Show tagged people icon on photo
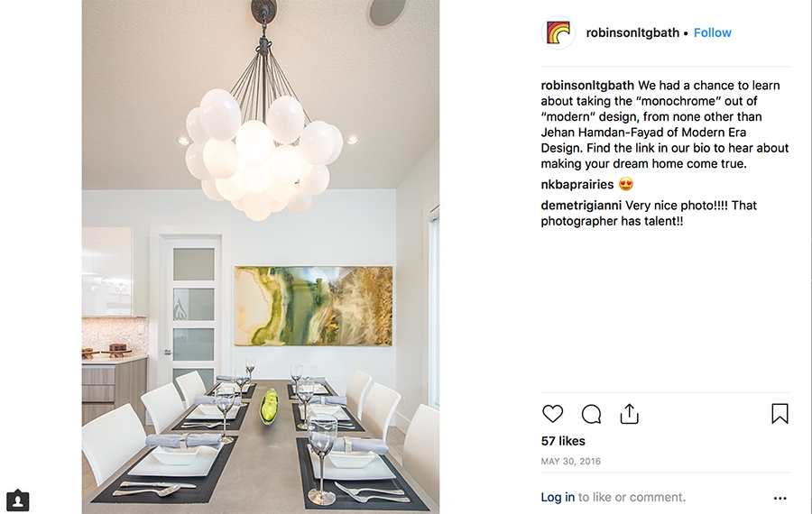 [18, 500]
